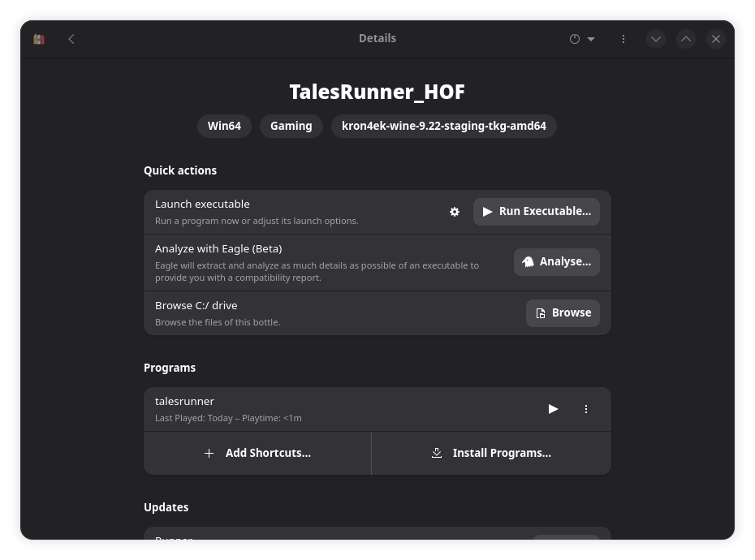Click the Analyse with Eagle button
This screenshot has width=755, height=560.
click(x=557, y=262)
